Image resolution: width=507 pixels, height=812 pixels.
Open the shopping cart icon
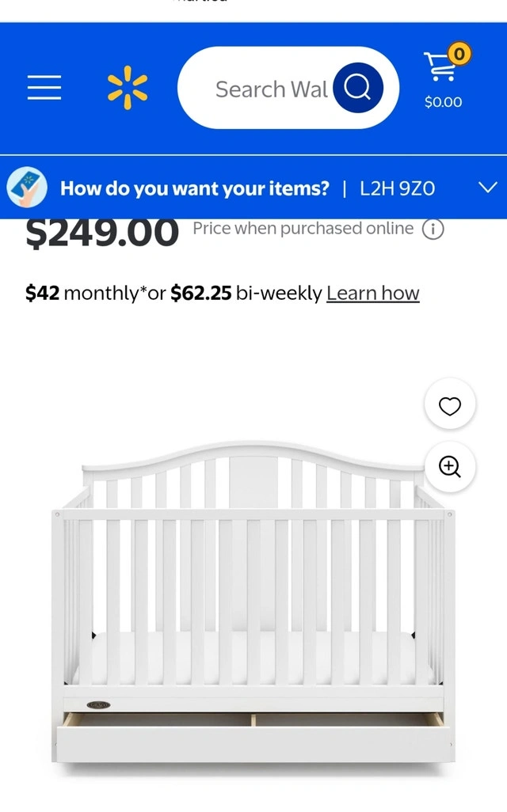pos(440,66)
